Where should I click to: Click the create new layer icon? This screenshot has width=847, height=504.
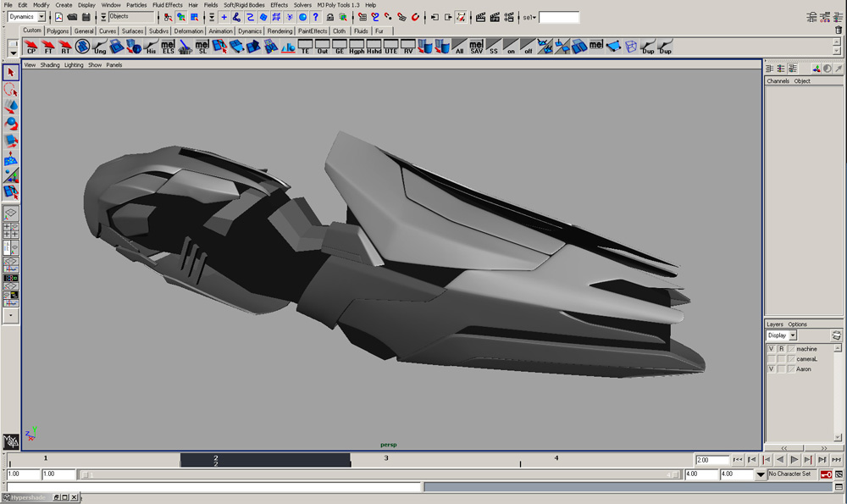tap(836, 335)
